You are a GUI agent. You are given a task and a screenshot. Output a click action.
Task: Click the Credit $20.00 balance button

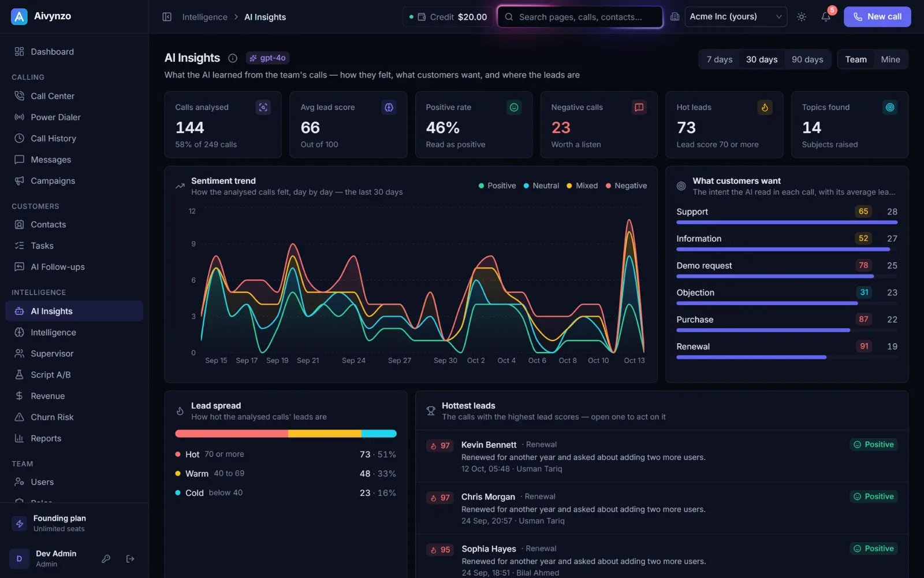tap(448, 17)
